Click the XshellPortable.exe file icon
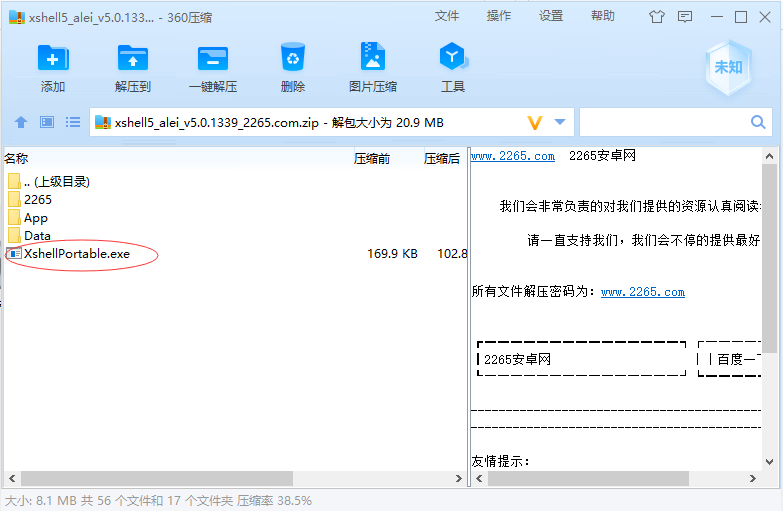 click(14, 254)
